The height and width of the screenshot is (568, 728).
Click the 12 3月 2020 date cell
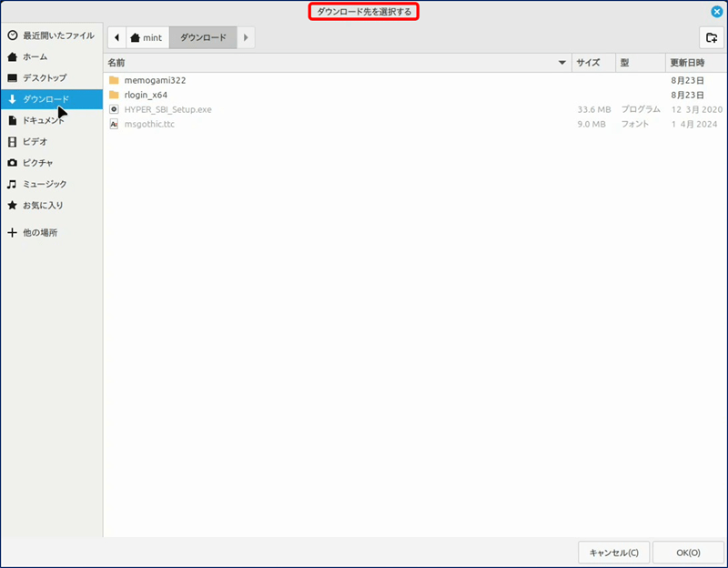pos(697,109)
